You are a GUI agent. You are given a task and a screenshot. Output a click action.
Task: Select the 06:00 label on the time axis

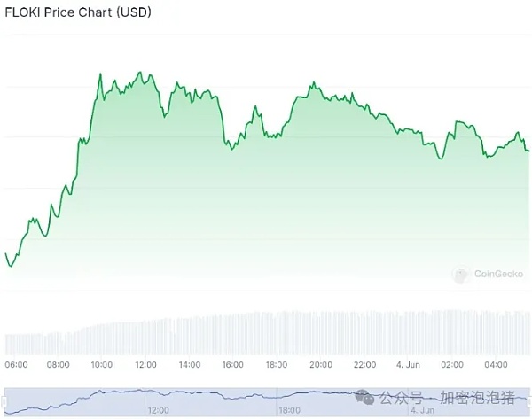coord(16,364)
